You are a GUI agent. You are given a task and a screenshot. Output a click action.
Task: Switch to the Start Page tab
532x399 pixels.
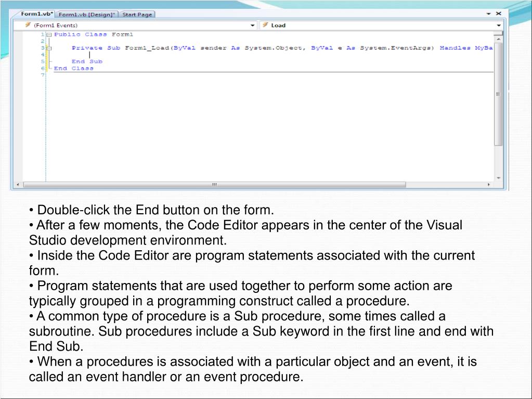coord(137,14)
